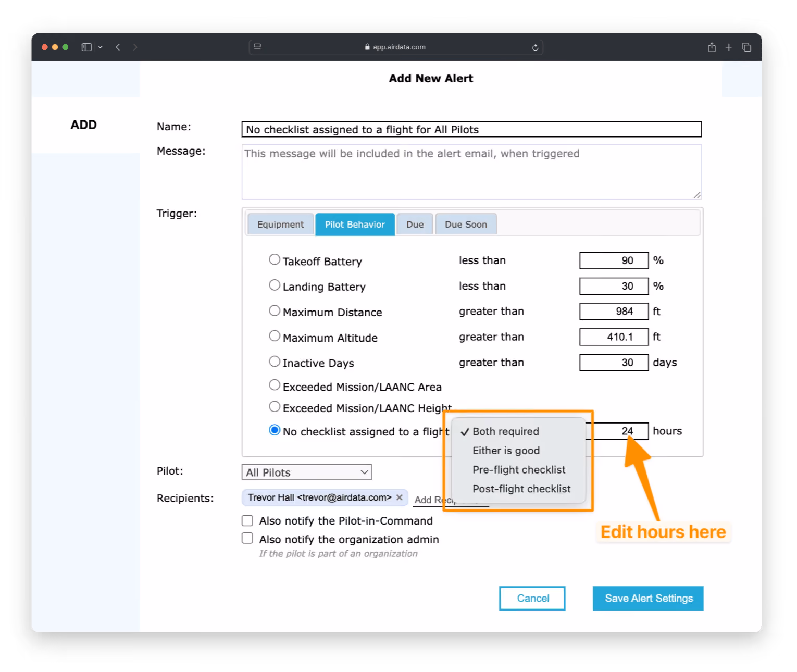Go back with the browser back arrow
Image resolution: width=797 pixels, height=672 pixels.
[118, 47]
